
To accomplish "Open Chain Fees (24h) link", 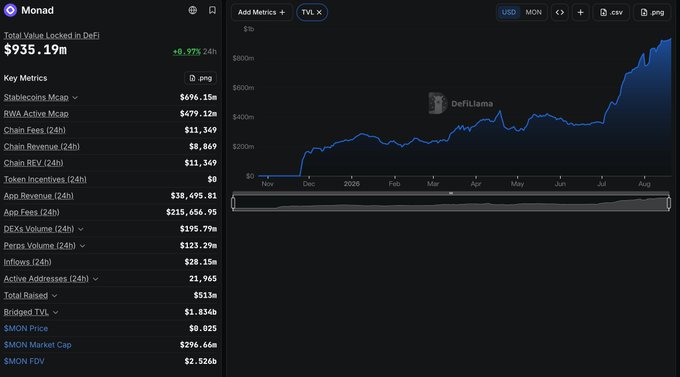I will point(35,130).
